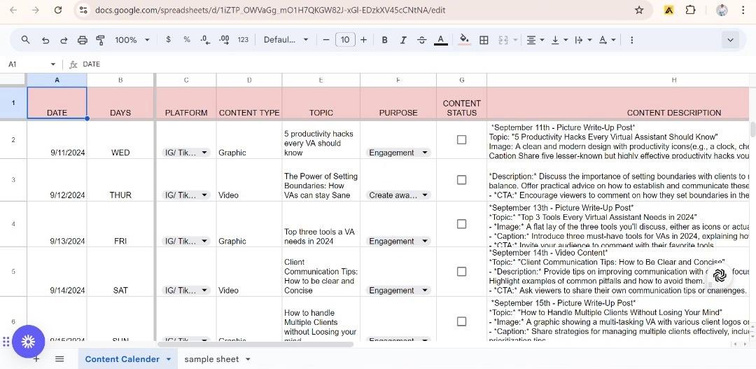Click the purple floating sun button
Image resolution: width=756 pixels, height=369 pixels.
28,342
